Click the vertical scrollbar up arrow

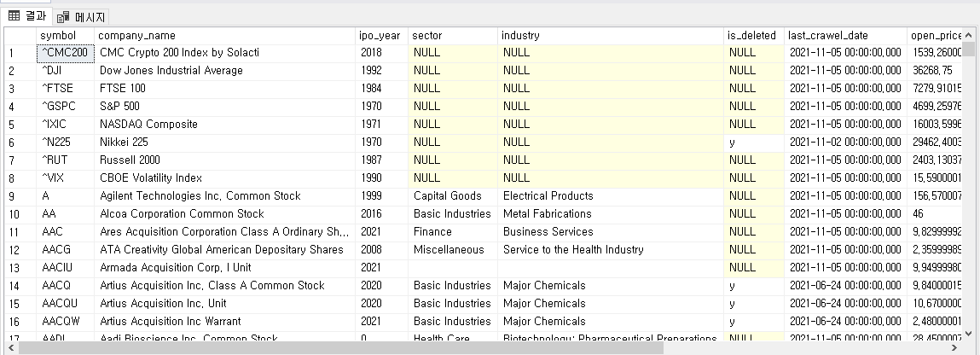point(968,34)
